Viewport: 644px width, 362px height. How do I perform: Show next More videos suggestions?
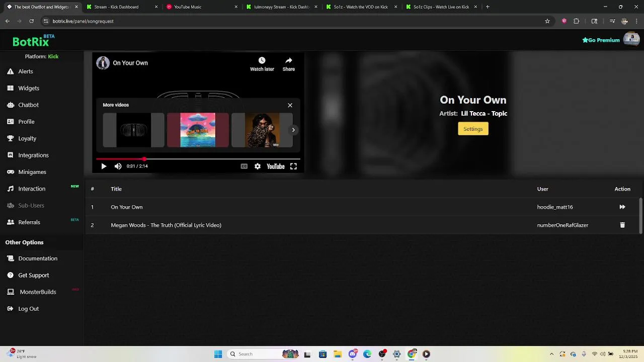[x=293, y=130]
